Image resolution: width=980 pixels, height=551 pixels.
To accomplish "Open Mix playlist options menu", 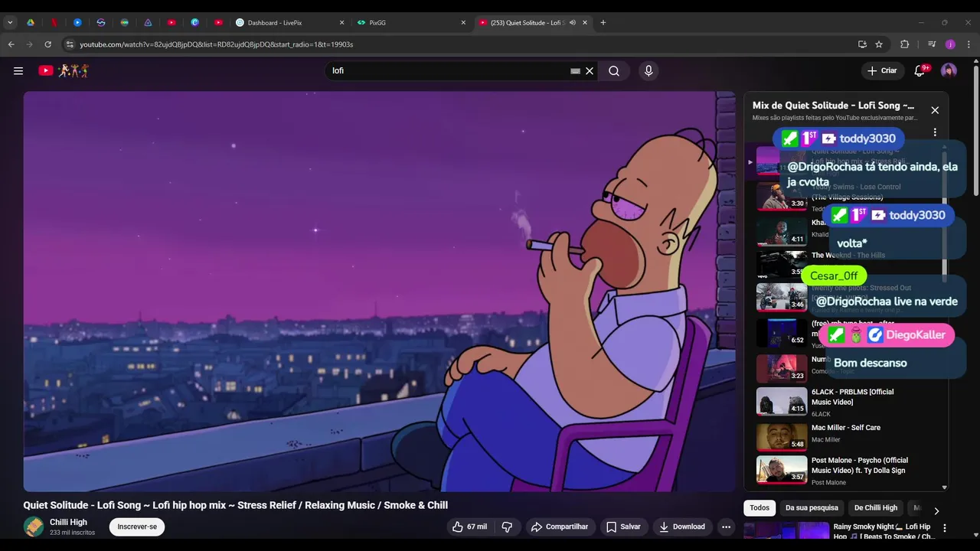I will coord(935,132).
